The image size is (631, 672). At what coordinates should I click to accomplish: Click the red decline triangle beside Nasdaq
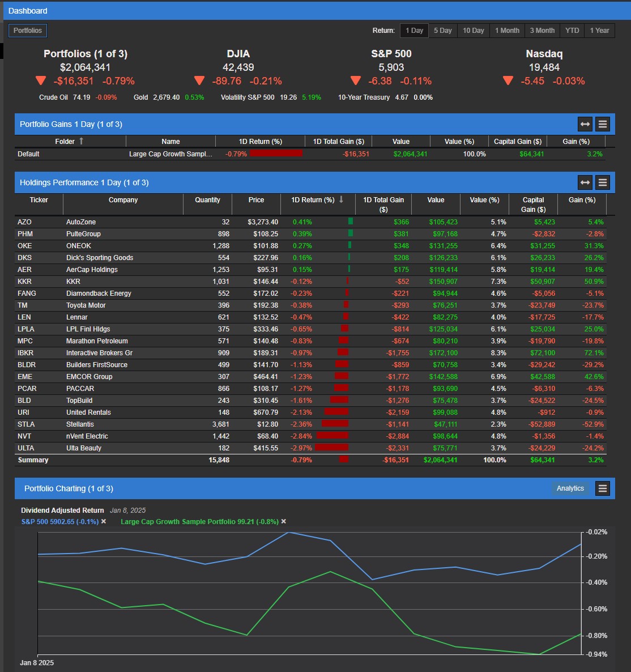click(508, 80)
